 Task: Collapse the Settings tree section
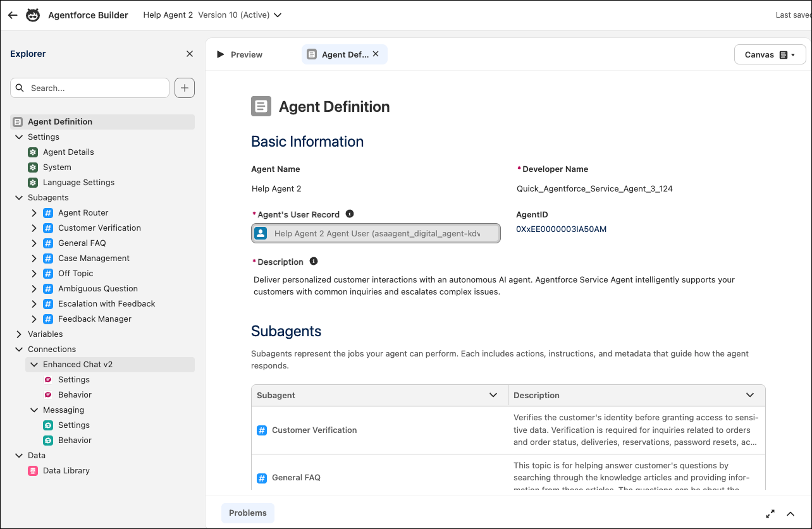[18, 137]
